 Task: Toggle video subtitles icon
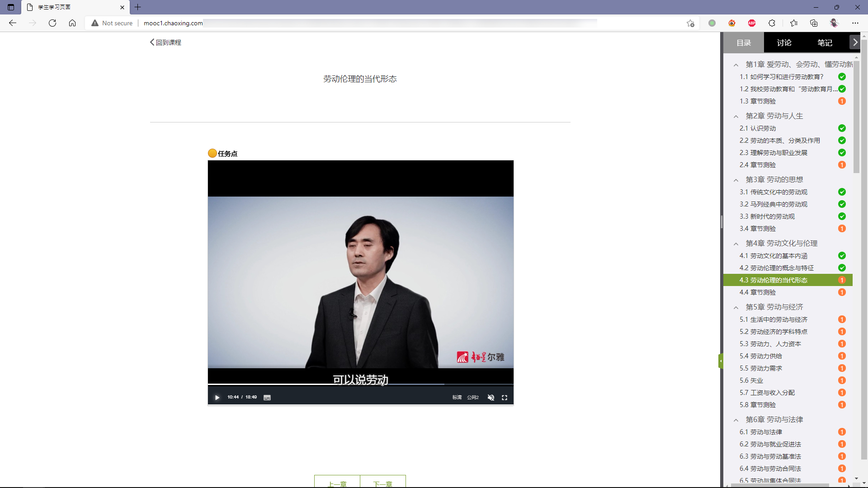[267, 398]
